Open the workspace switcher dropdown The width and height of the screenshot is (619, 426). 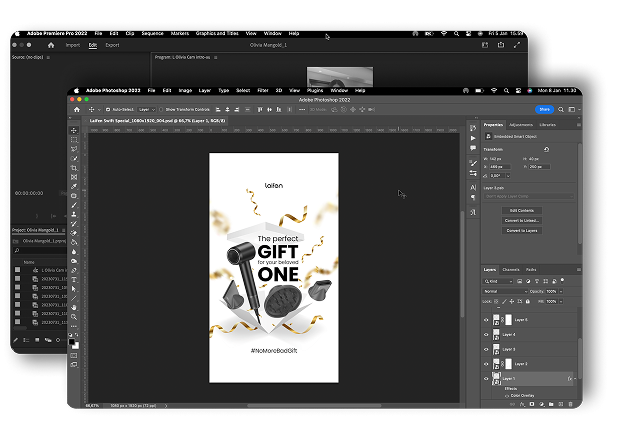tap(574, 109)
